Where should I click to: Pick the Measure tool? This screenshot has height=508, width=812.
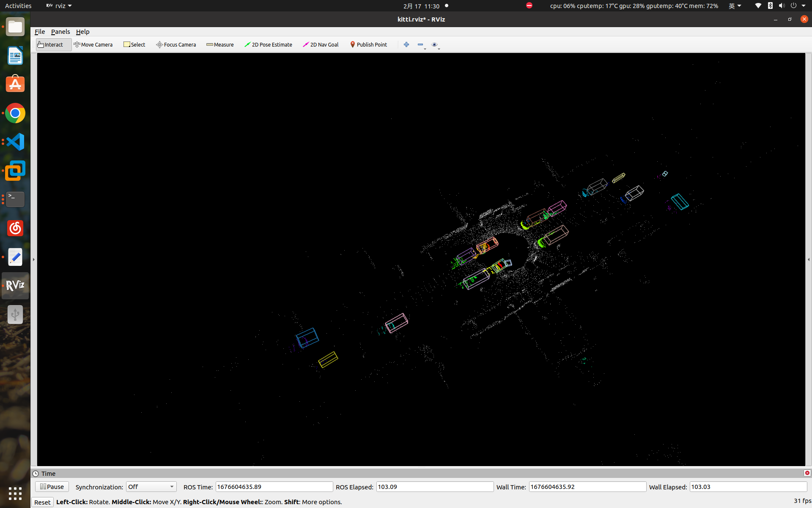[x=220, y=44]
